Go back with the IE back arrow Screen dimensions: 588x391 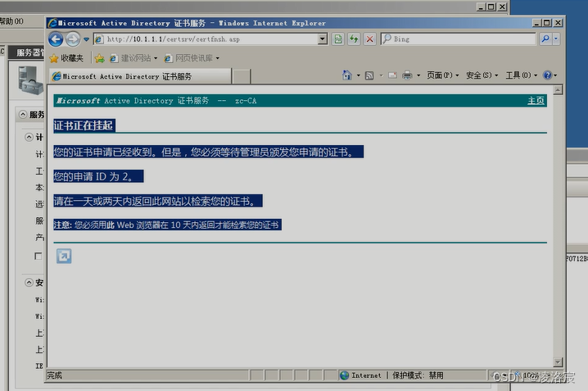tap(56, 39)
